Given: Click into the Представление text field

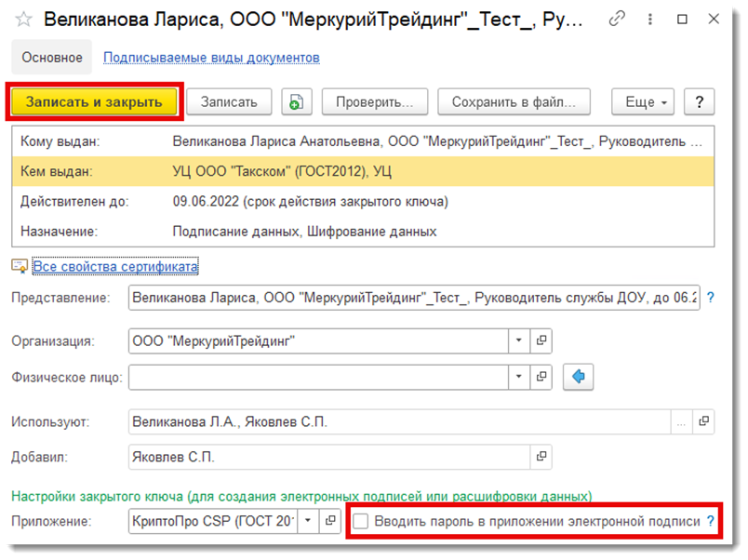Looking at the screenshot, I should [414, 299].
